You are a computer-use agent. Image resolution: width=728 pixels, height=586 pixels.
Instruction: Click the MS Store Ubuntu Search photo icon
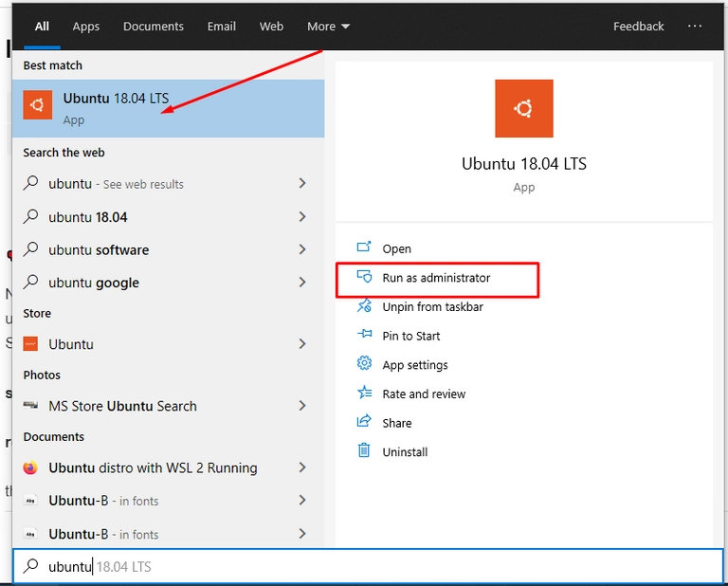(30, 406)
